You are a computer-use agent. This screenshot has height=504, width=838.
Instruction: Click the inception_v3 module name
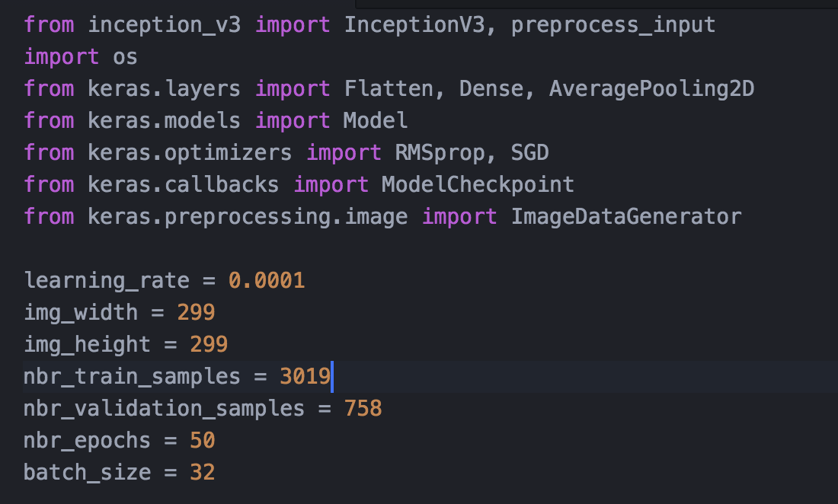click(x=165, y=24)
